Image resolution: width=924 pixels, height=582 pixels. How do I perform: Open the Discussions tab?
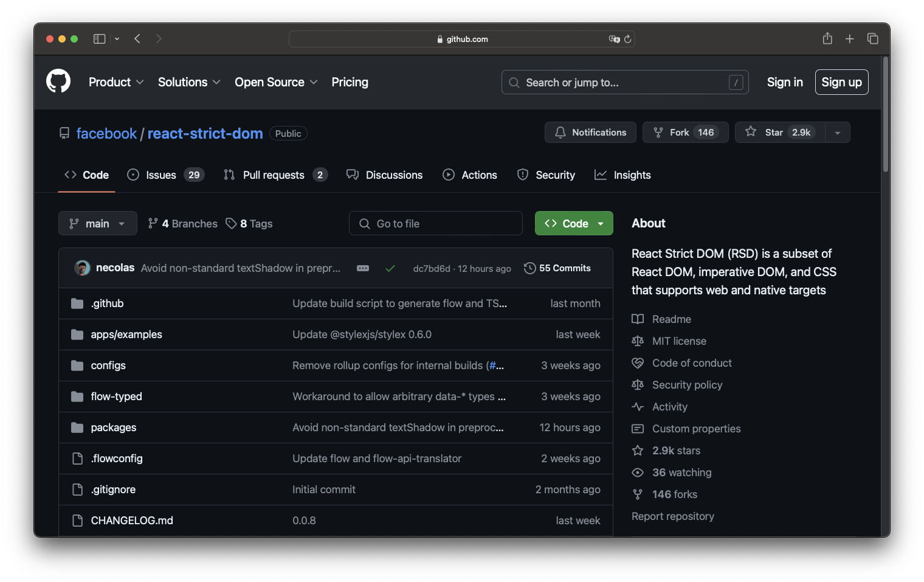(x=384, y=175)
